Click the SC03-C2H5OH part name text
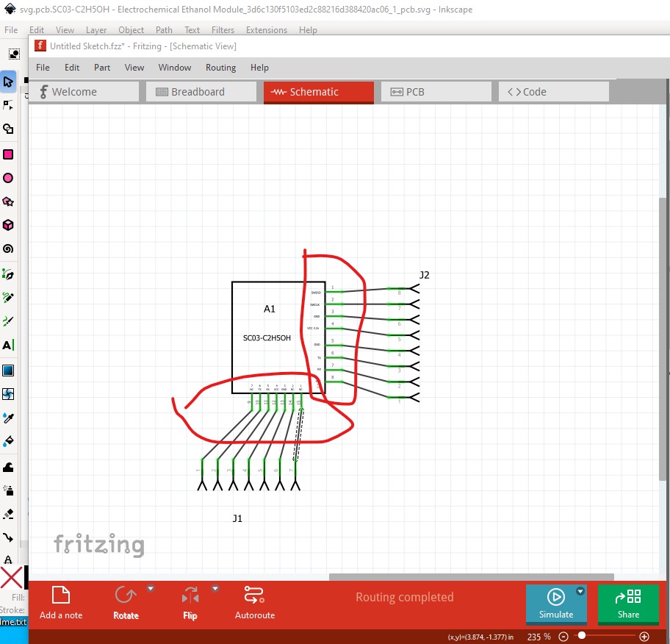 coord(267,338)
